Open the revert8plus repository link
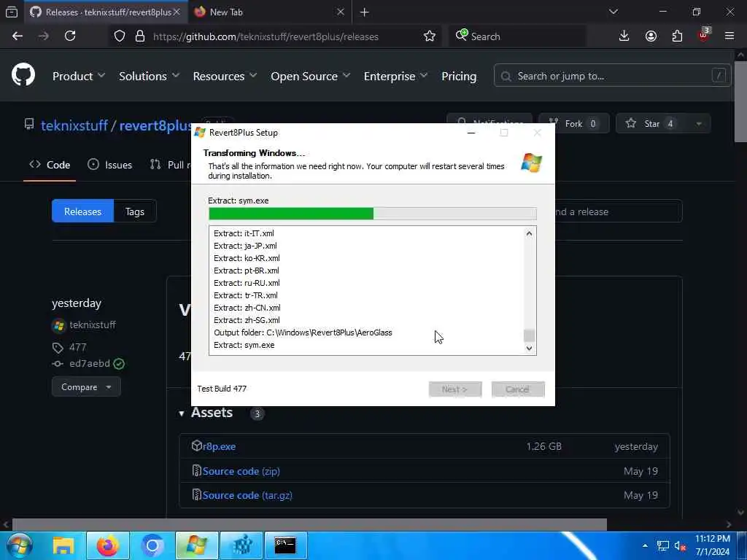 [x=155, y=125]
